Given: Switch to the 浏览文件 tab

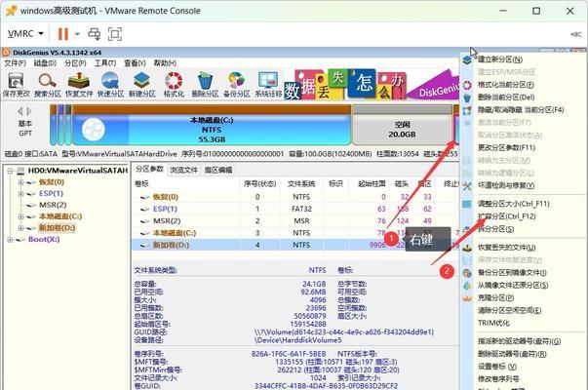Looking at the screenshot, I should (x=183, y=170).
